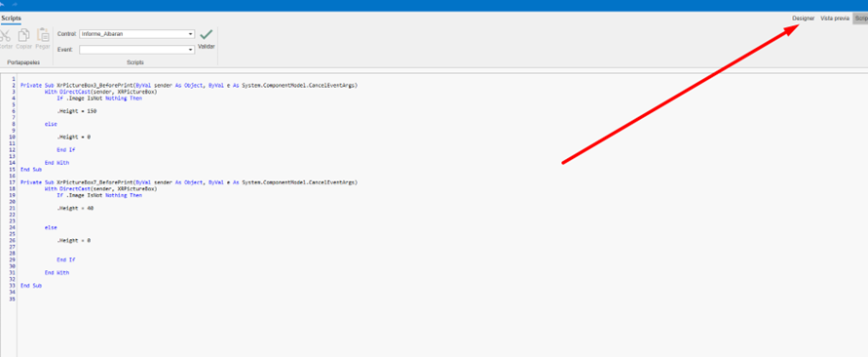The image size is (868, 357).
Task: Click the Copiar icon in Portapapeles
Action: 23,35
